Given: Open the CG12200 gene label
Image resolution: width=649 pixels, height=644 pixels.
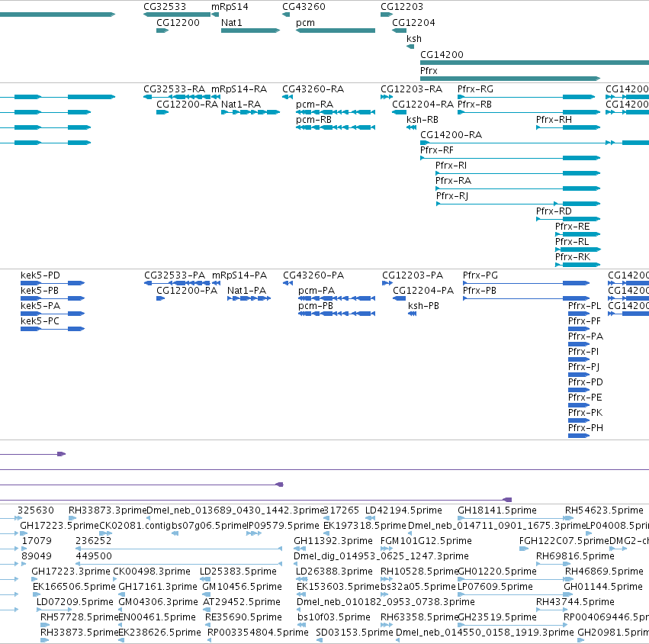Looking at the screenshot, I should pyautogui.click(x=178, y=23).
